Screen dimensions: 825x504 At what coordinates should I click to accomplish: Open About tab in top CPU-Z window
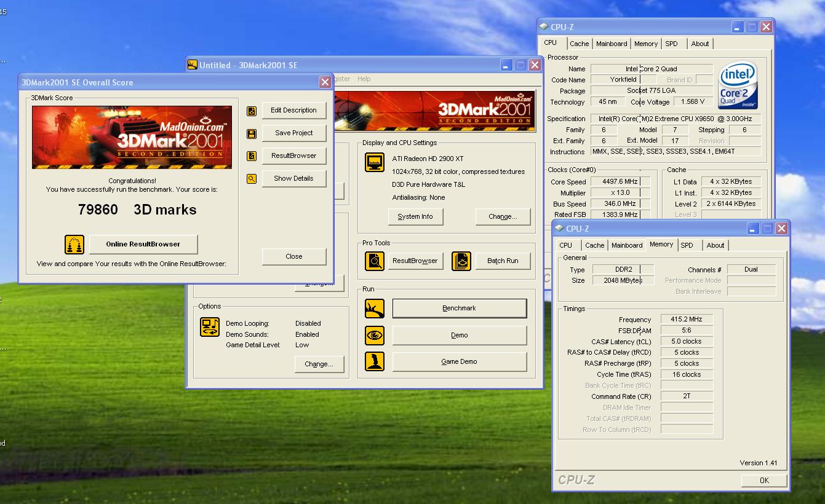coord(700,44)
